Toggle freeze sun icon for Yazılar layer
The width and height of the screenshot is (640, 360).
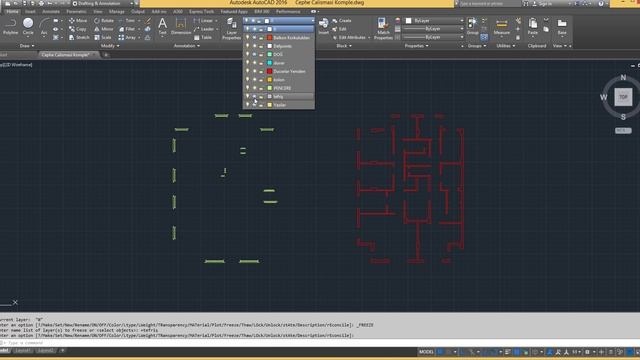click(254, 105)
